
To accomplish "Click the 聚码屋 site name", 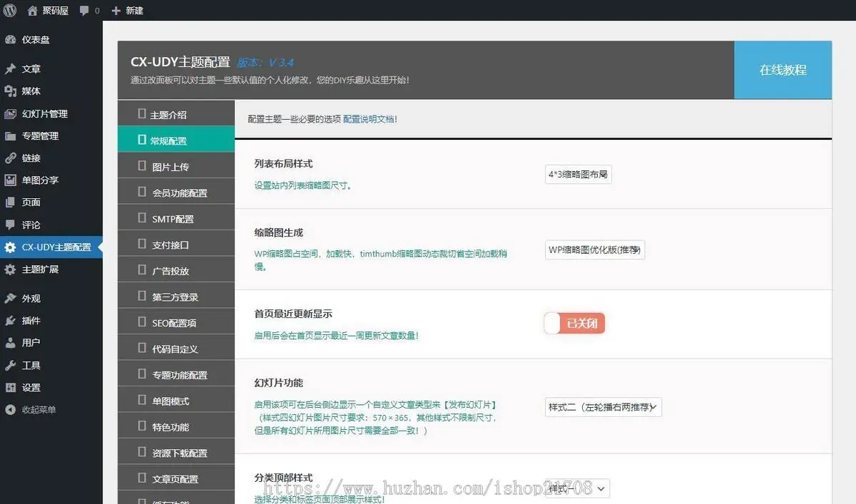I will click(x=57, y=11).
